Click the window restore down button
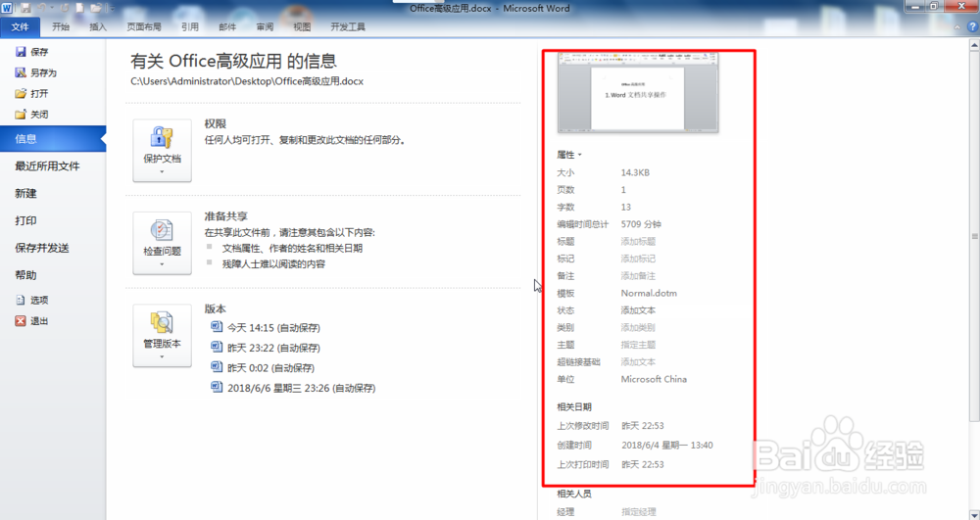This screenshot has height=520, width=980. 934,6
